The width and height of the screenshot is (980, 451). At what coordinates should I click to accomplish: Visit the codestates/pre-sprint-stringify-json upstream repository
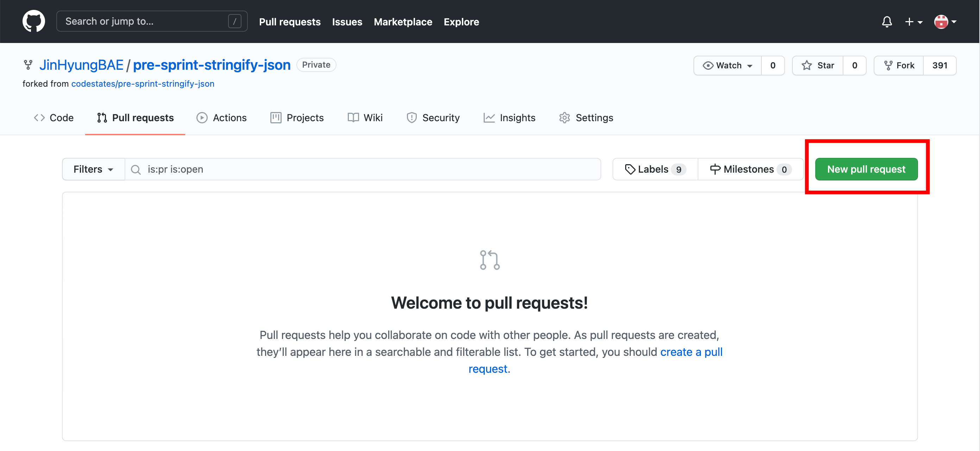pos(143,84)
